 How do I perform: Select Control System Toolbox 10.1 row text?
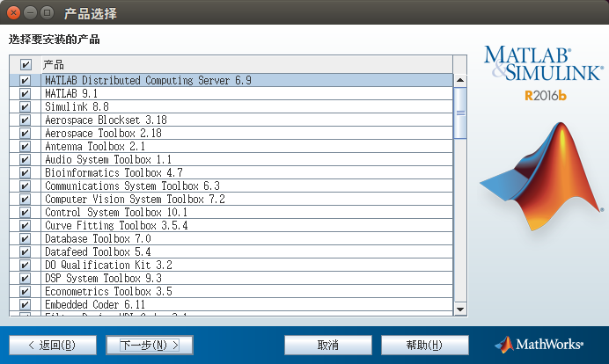tap(116, 212)
